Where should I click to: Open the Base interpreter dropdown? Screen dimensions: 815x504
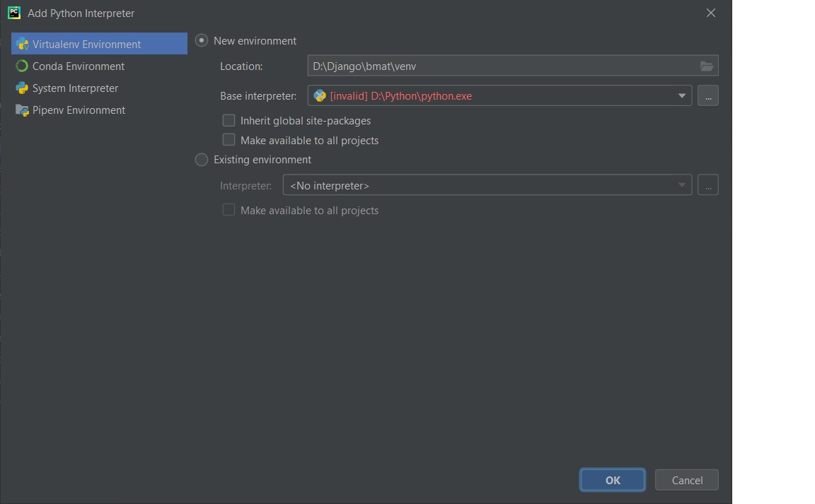[x=499, y=95]
